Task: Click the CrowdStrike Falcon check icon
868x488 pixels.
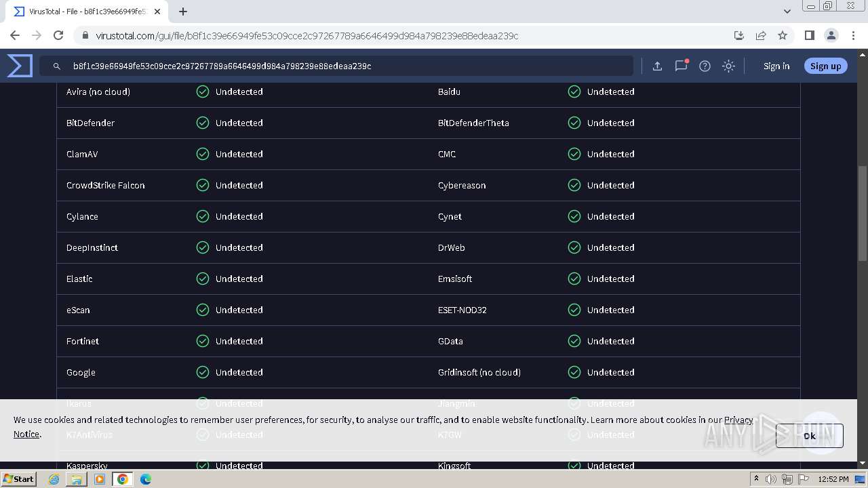Action: [x=203, y=185]
